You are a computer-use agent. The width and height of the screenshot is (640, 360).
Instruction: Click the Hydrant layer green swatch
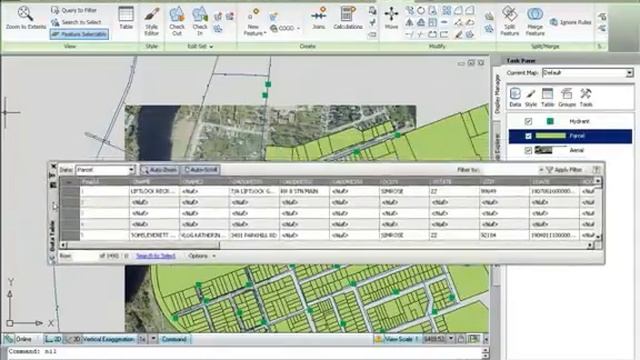550,121
